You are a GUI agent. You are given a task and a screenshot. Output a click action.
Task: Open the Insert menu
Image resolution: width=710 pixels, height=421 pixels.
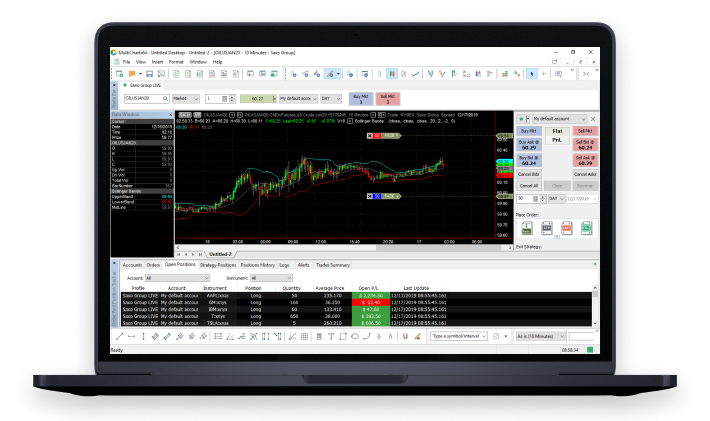click(157, 62)
